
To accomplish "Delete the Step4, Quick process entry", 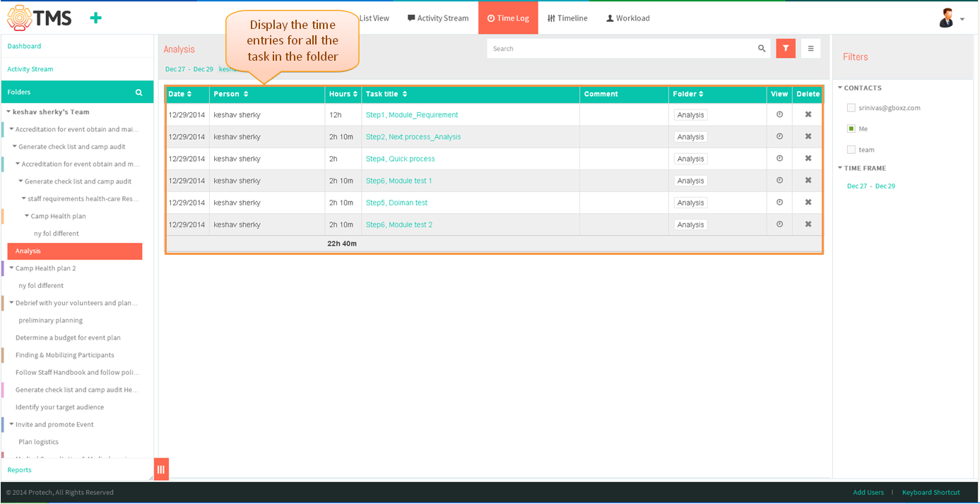I will click(x=808, y=158).
